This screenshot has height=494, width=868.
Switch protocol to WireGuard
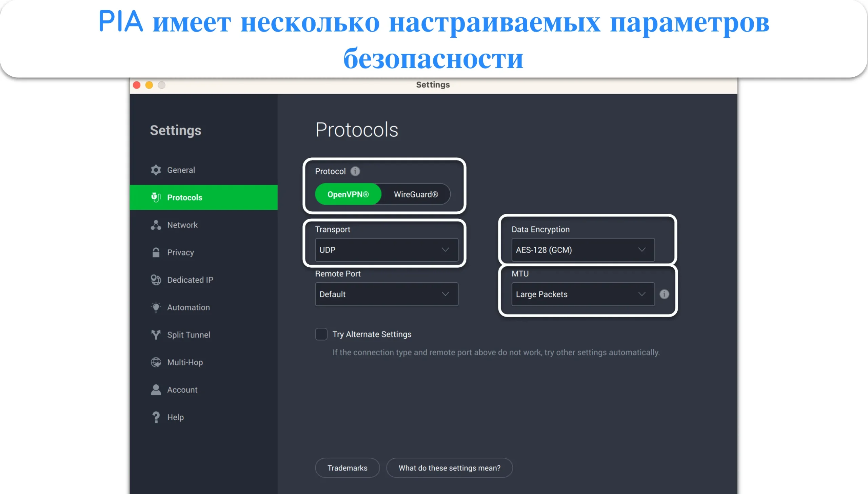click(x=416, y=194)
